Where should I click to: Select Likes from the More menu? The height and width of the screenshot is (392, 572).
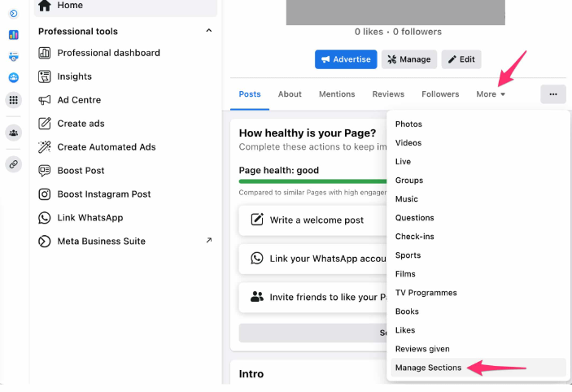(478, 330)
